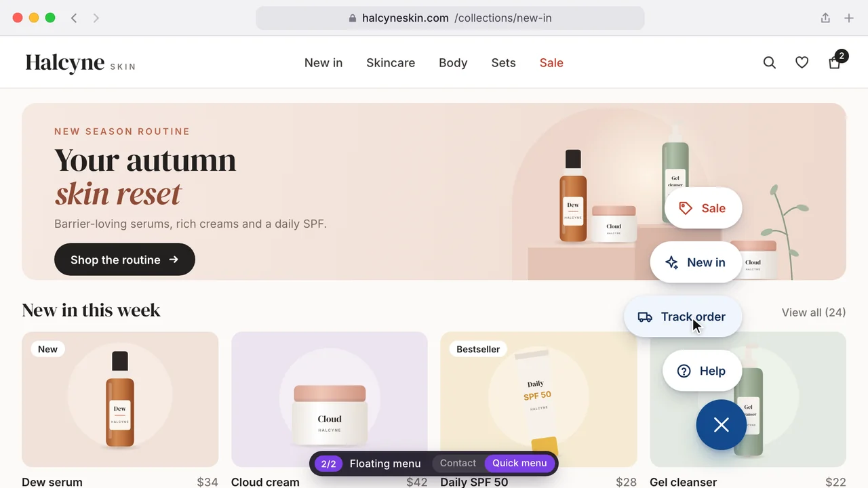Click the Gel cleanser product name
Image resolution: width=868 pixels, height=488 pixels.
pos(684,482)
